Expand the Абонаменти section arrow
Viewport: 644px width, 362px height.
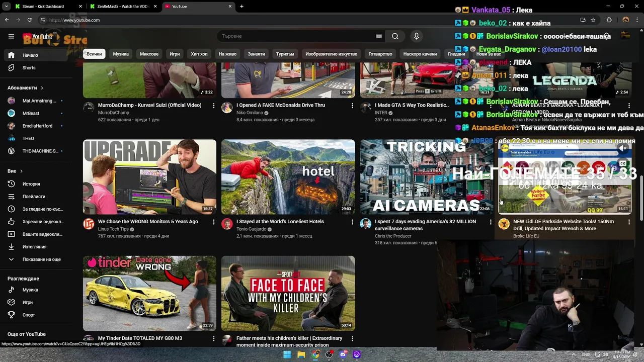42,88
